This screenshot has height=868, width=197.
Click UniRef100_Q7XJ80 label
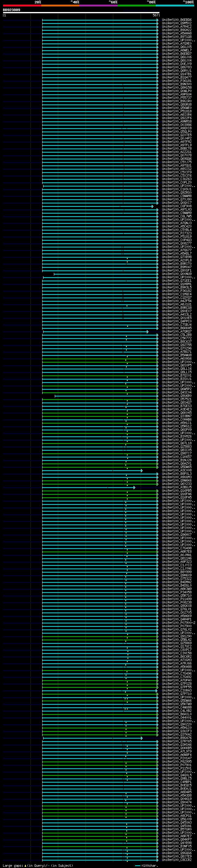(x=177, y=200)
